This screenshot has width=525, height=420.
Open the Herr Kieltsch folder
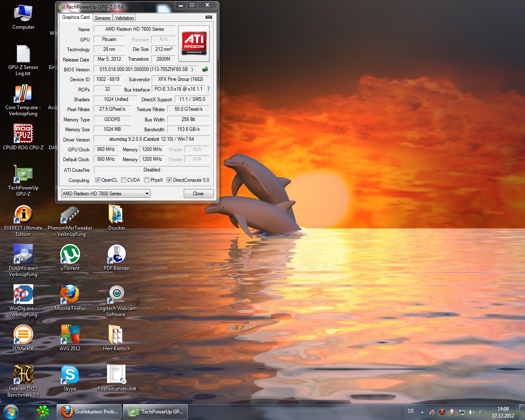tap(116, 338)
